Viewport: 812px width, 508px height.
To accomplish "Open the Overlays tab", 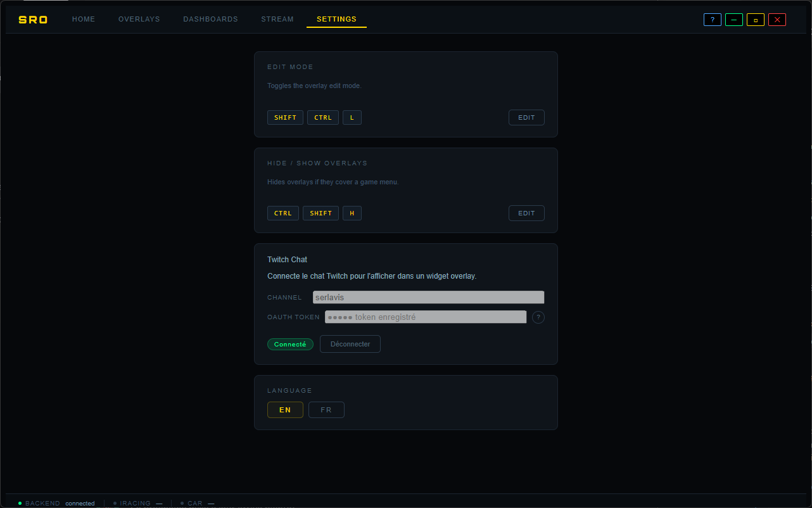I will (x=139, y=20).
